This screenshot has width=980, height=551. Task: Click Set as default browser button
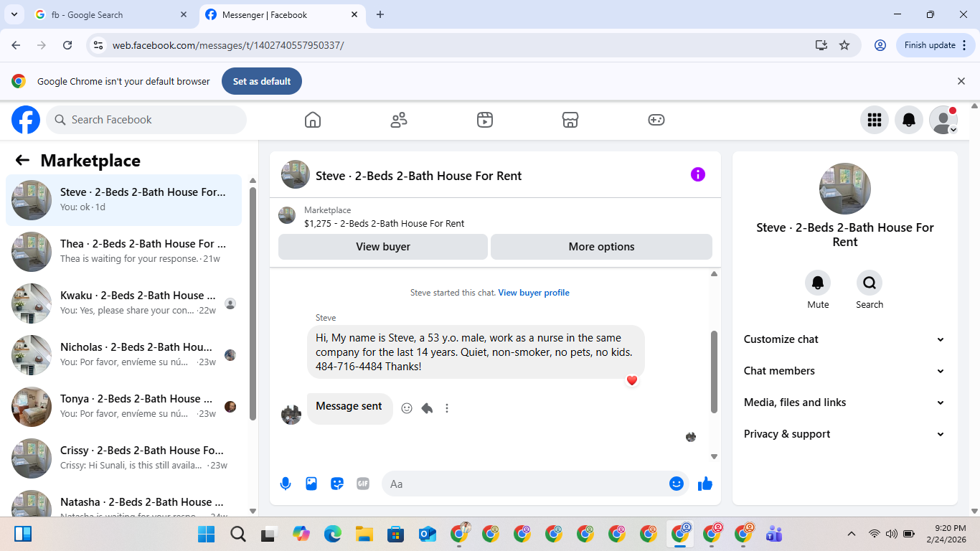262,81
